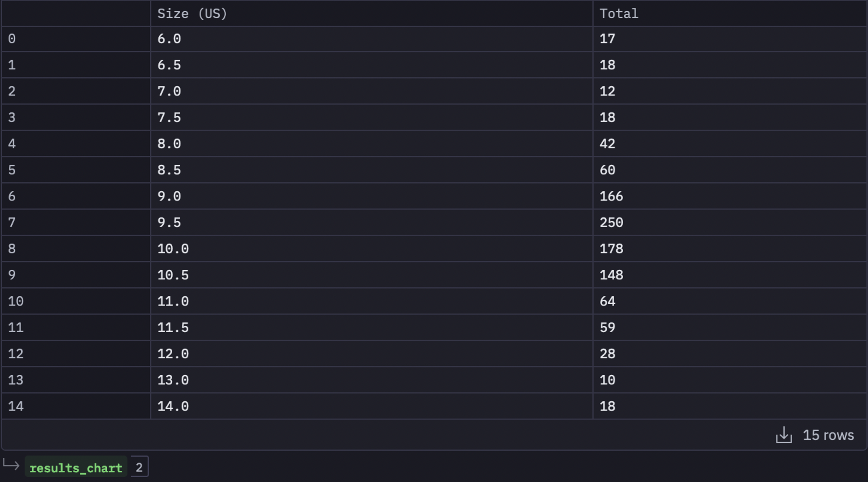Screen dimensions: 868x482
Task: Select the cell with total 64
Action: [730, 301]
